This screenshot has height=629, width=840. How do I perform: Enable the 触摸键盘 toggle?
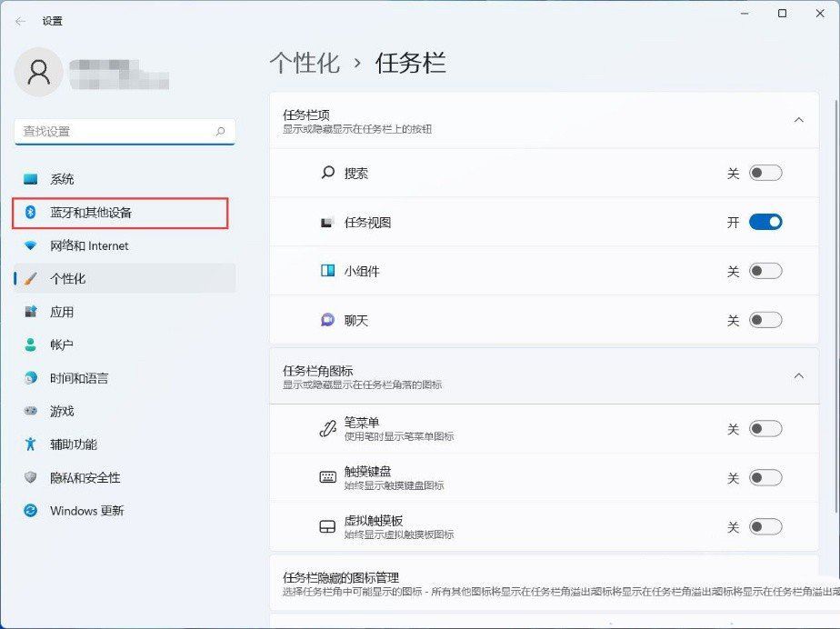(765, 478)
